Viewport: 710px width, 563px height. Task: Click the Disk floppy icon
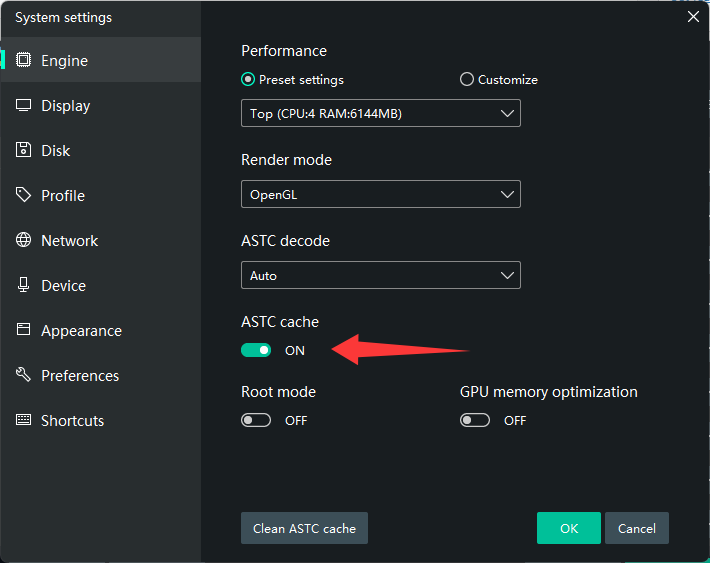point(24,150)
